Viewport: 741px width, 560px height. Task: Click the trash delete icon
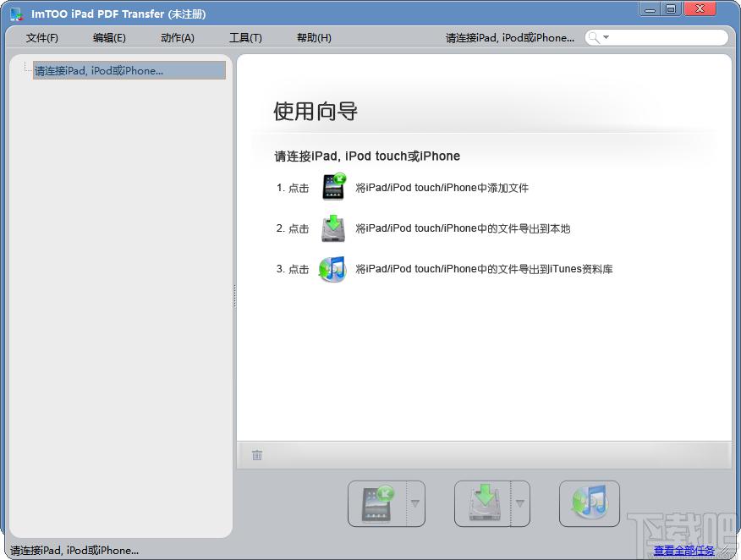point(257,455)
